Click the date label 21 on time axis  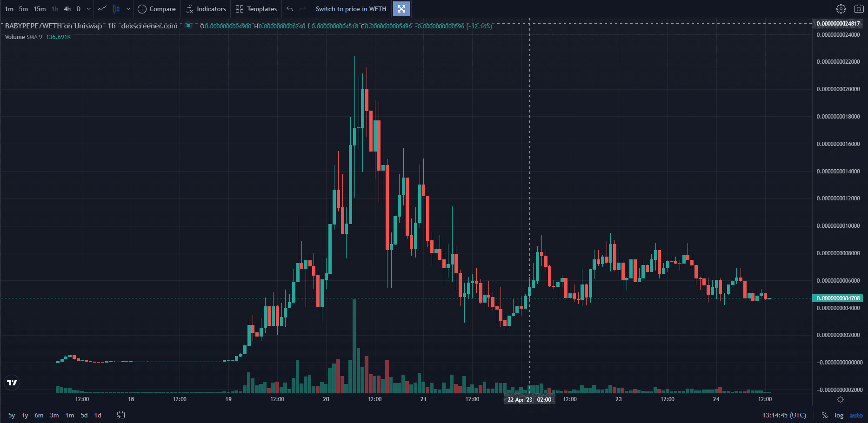tap(423, 399)
